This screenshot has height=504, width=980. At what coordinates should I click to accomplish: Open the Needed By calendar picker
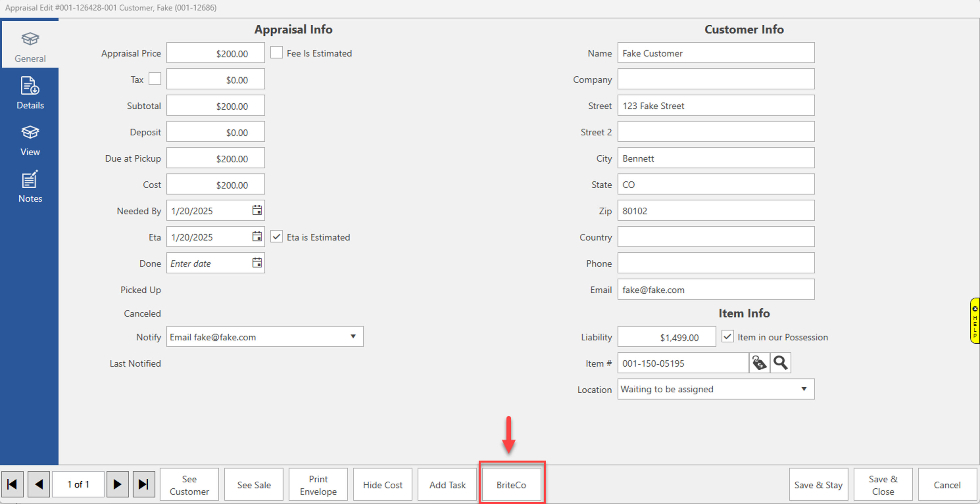point(257,210)
